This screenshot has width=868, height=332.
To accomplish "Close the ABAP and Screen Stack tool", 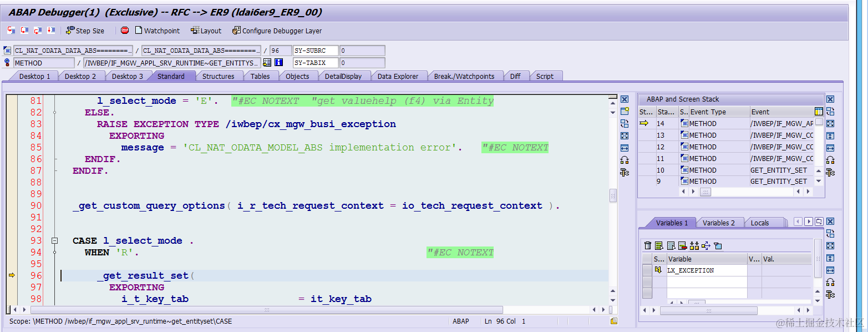I will click(830, 99).
